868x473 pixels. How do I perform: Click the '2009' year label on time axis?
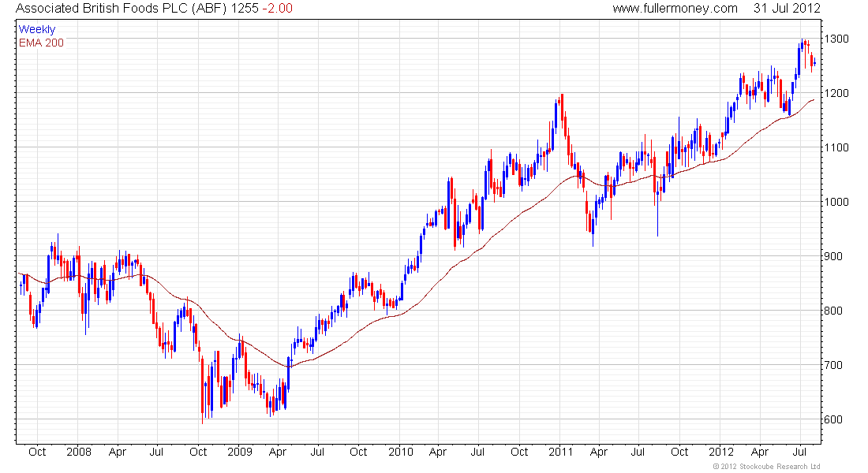pyautogui.click(x=240, y=452)
